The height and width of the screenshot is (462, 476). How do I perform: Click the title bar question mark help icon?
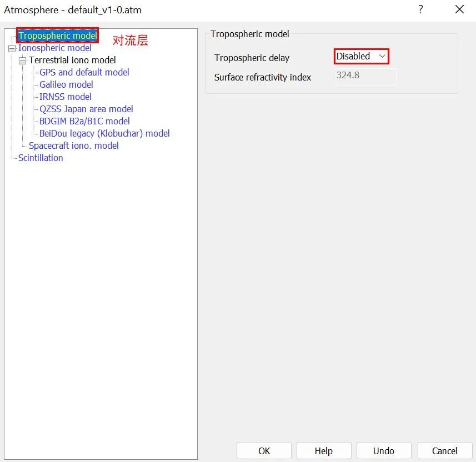coord(420,9)
